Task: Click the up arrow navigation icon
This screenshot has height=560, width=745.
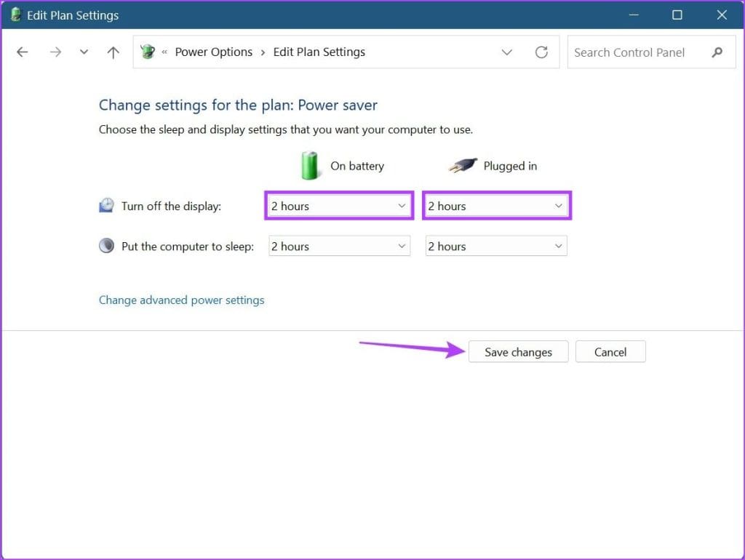Action: pyautogui.click(x=113, y=52)
